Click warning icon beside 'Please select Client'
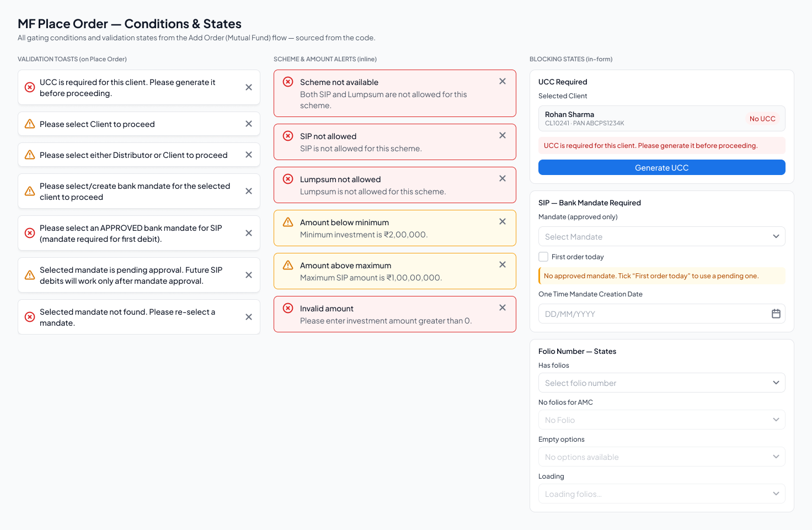Viewport: 812px width, 530px height. click(x=30, y=124)
